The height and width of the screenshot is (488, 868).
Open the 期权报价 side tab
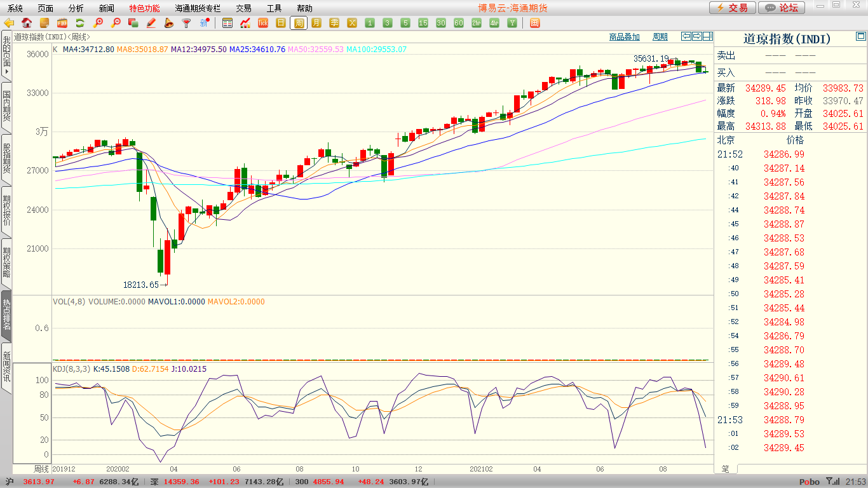(6, 210)
